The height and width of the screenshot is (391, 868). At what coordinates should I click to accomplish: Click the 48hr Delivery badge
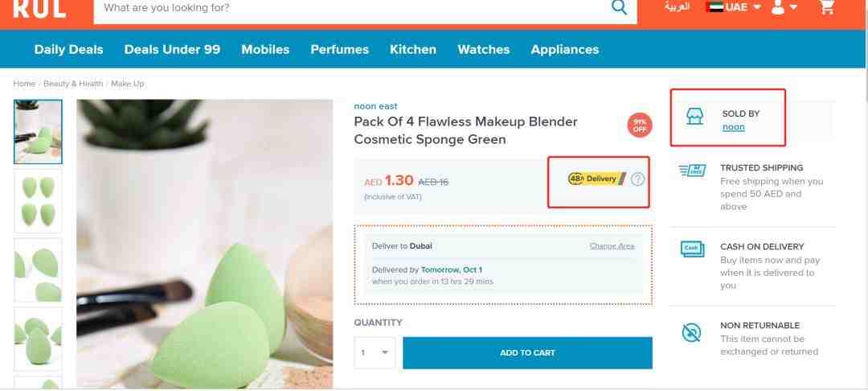click(596, 179)
